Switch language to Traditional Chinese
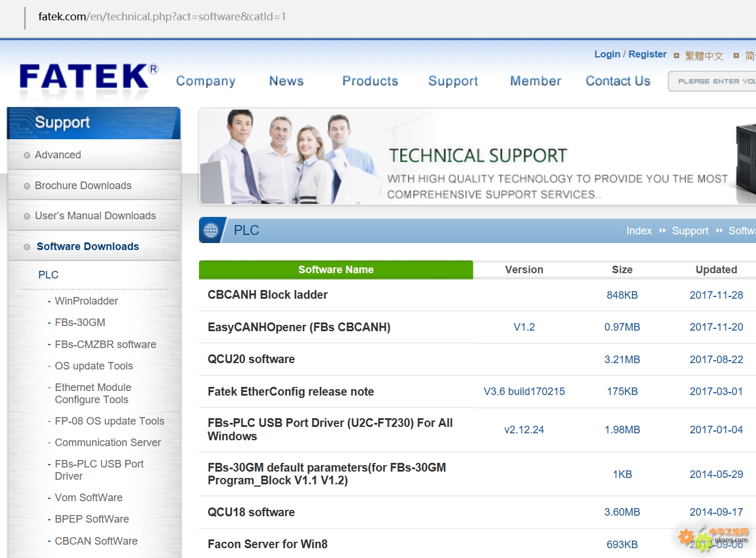This screenshot has width=756, height=558. coord(704,56)
